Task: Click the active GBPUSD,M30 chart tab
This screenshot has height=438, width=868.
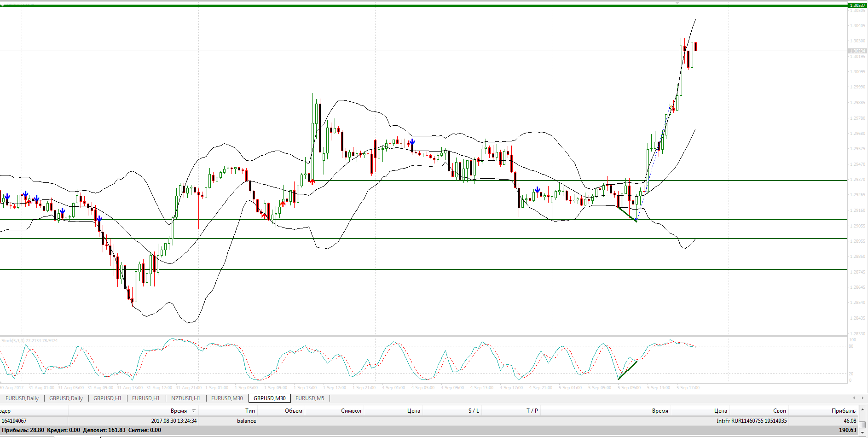Action: (x=270, y=398)
